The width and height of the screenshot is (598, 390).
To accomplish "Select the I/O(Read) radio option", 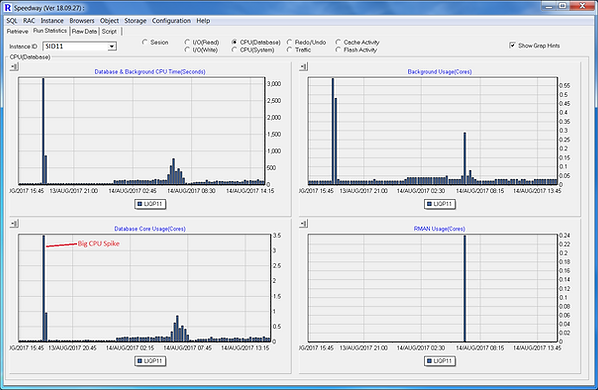I will (187, 42).
